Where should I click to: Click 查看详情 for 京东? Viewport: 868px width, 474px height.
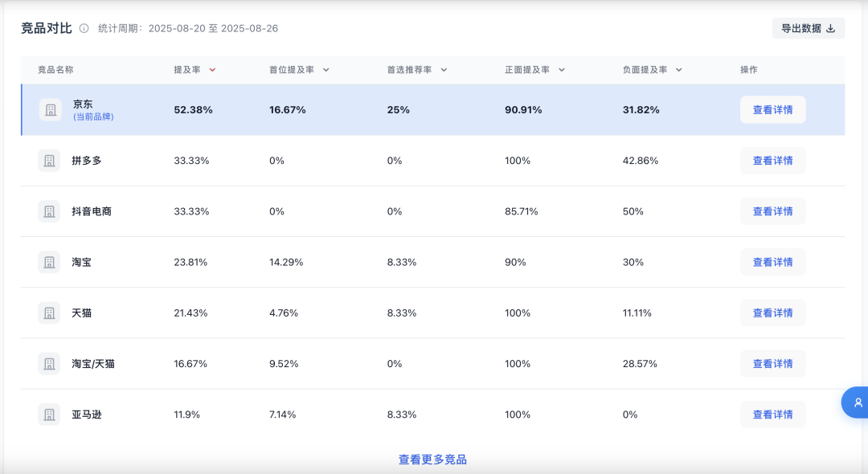(773, 109)
